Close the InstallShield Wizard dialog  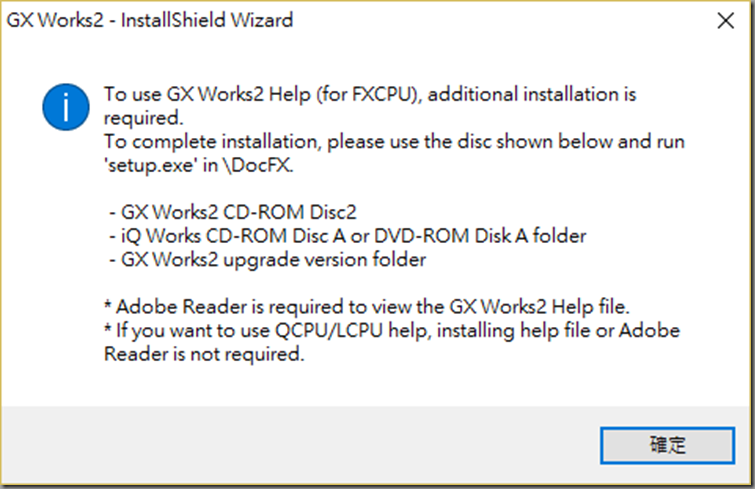tap(725, 21)
